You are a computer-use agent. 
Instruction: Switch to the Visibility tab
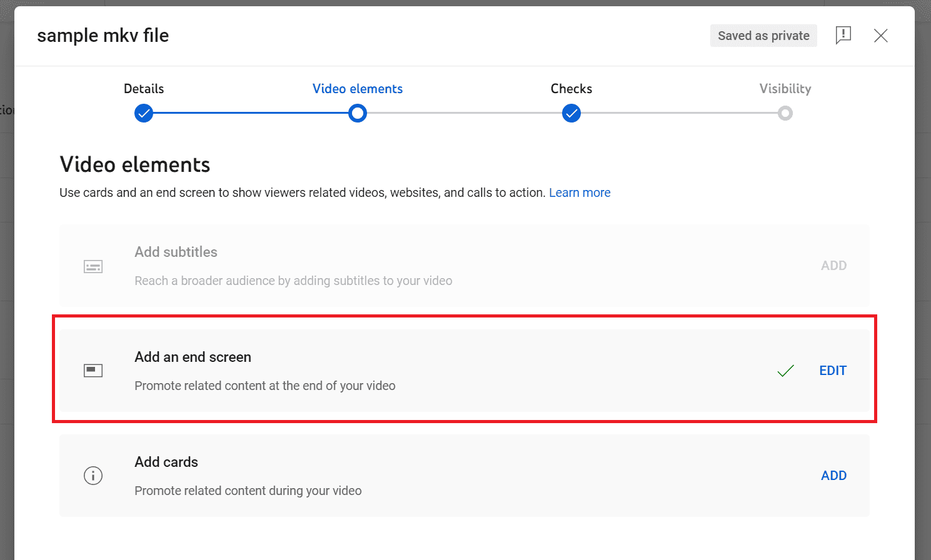785,89
